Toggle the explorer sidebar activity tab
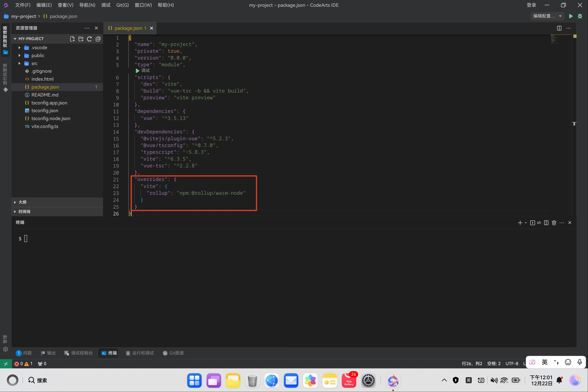Screen dimensions: 588x392 tap(5, 40)
